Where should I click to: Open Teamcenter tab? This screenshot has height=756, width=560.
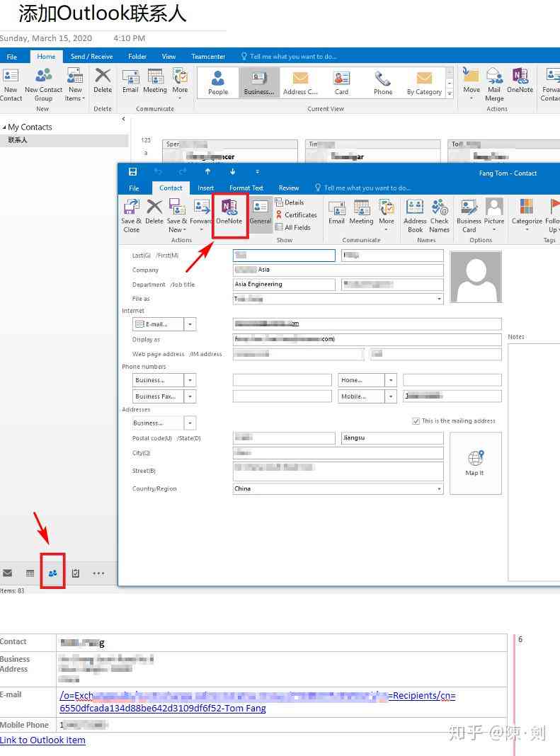coord(208,57)
